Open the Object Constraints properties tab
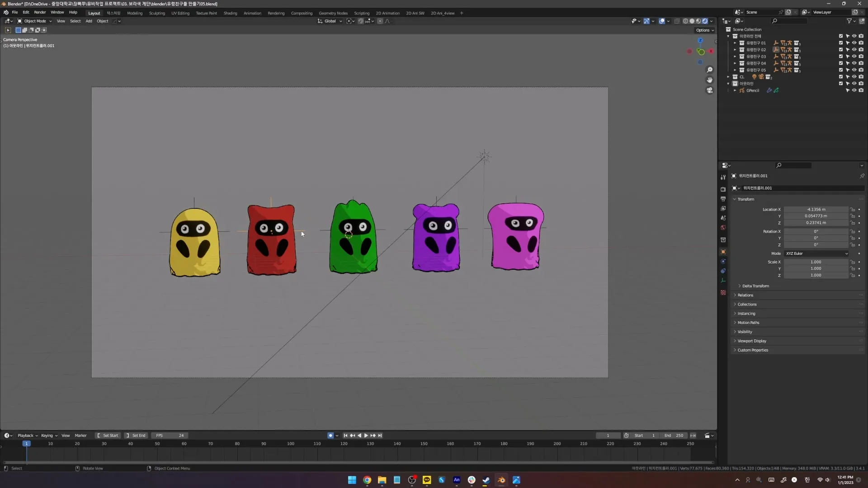 (723, 271)
